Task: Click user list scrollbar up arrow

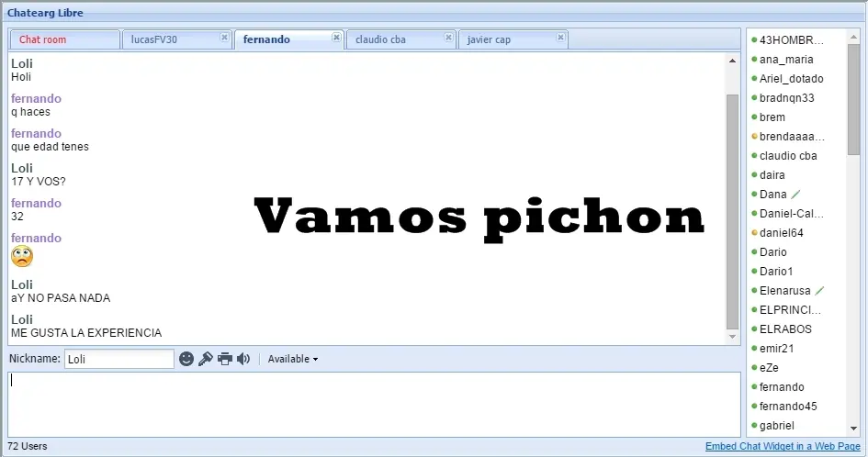Action: (853, 38)
